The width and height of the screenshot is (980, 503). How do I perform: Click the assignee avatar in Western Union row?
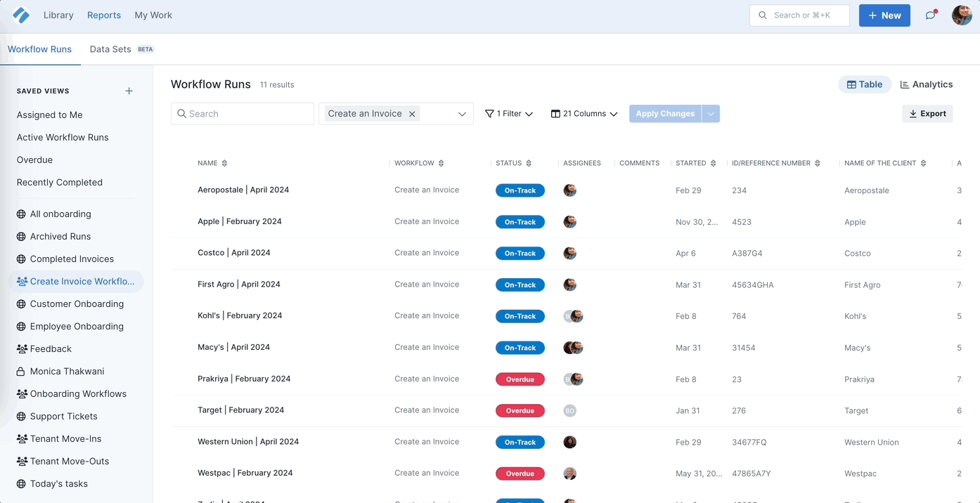point(570,442)
